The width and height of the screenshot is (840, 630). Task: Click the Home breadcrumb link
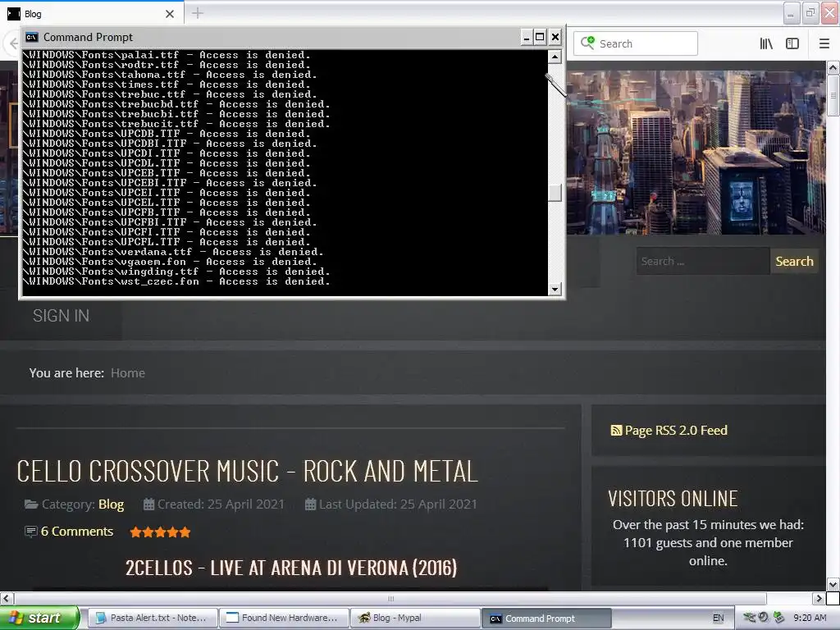click(127, 373)
